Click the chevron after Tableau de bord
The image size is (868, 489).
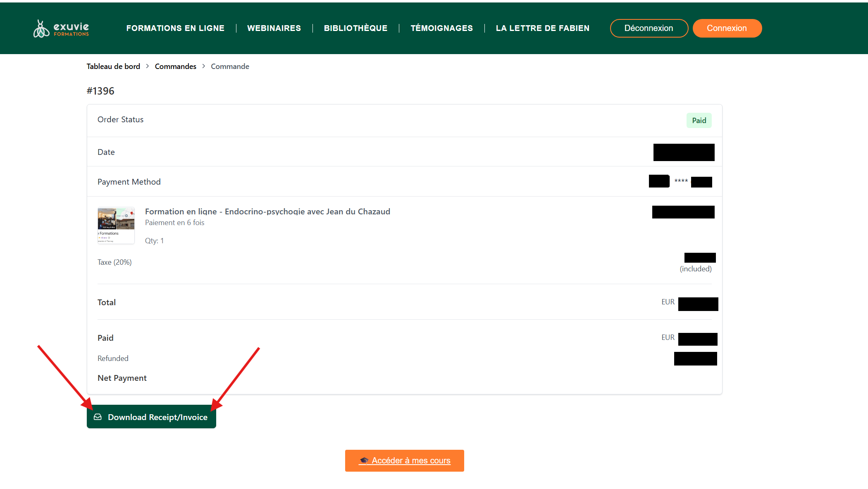tap(148, 66)
